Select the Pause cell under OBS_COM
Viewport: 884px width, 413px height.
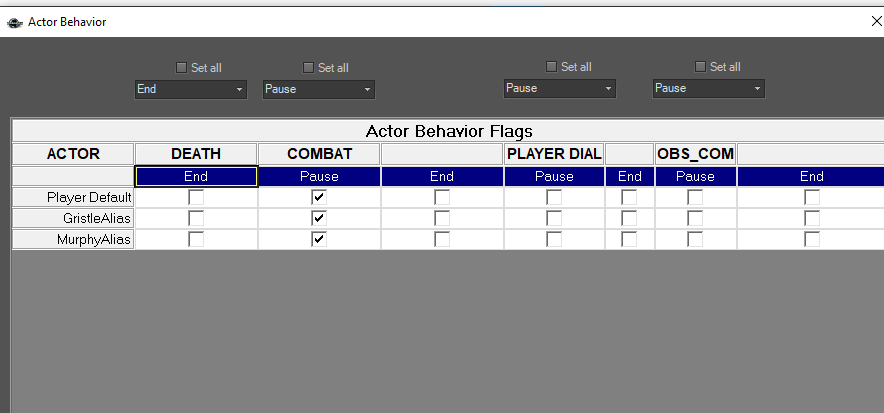(696, 176)
